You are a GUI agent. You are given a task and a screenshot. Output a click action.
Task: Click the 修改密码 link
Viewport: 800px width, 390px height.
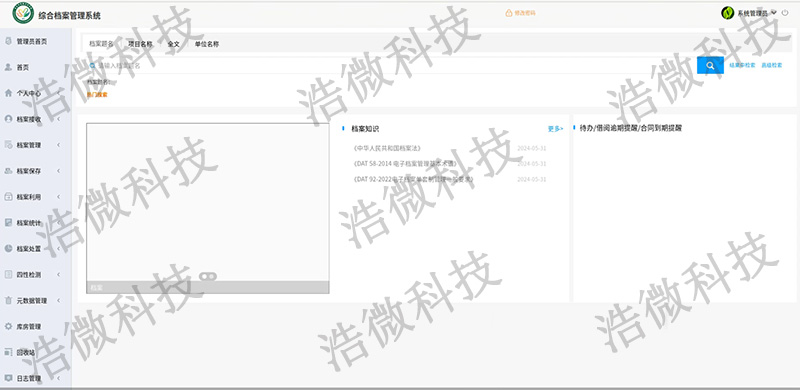pos(525,13)
